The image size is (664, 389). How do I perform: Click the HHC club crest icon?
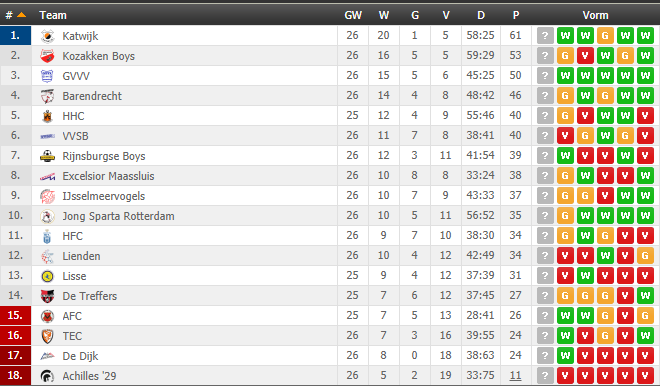click(47, 116)
